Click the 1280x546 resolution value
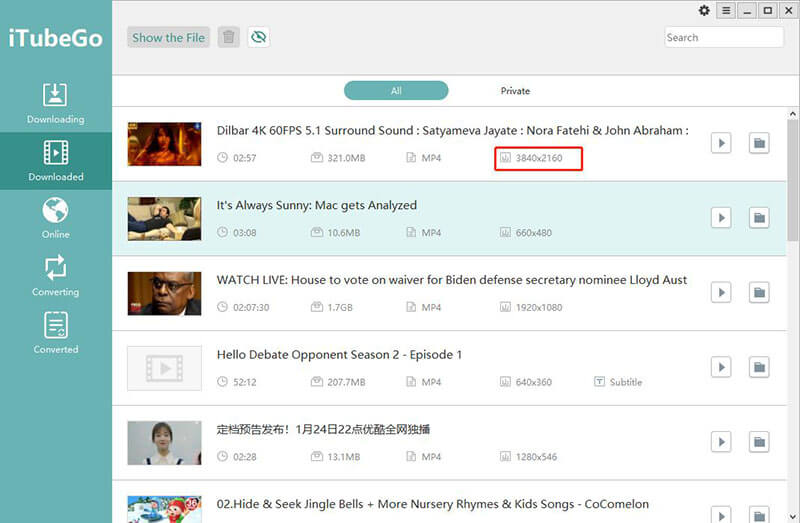Screen dimensions: 800x523 [x=536, y=457]
